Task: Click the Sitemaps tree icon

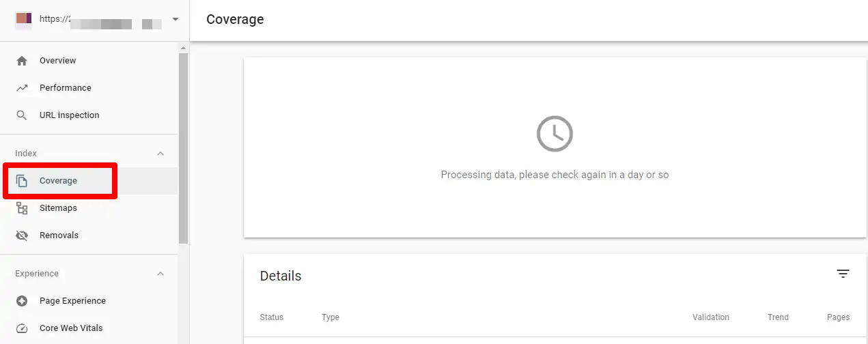Action: [22, 208]
